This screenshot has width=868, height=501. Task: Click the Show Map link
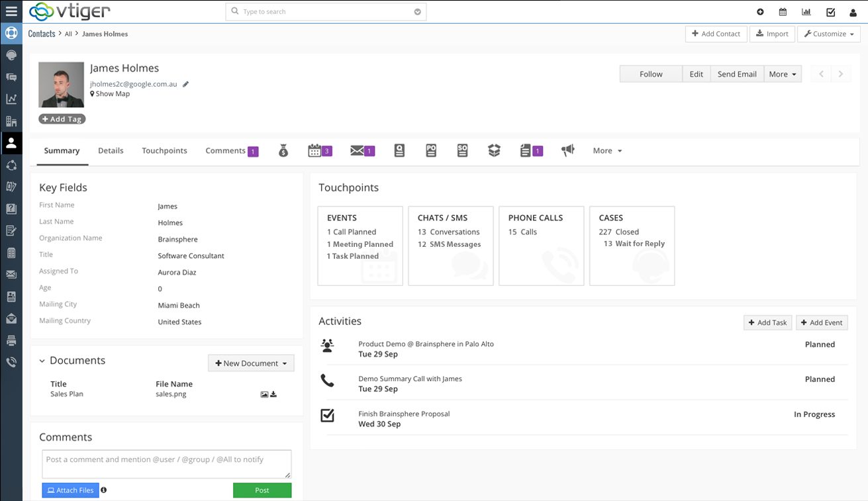click(113, 94)
